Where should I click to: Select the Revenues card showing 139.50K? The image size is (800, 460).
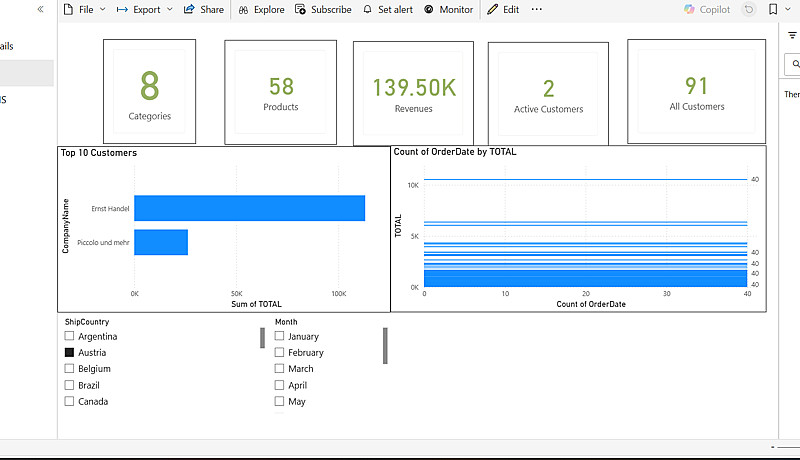(413, 93)
